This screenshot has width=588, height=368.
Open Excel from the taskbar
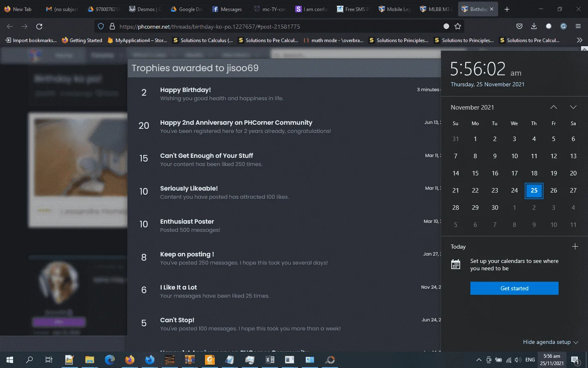(x=269, y=360)
